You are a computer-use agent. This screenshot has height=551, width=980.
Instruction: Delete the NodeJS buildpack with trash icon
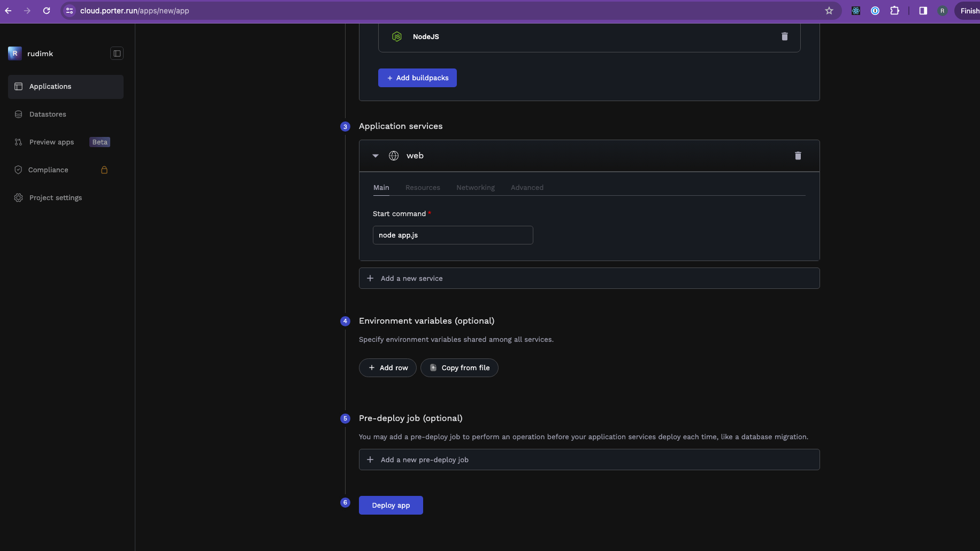785,36
